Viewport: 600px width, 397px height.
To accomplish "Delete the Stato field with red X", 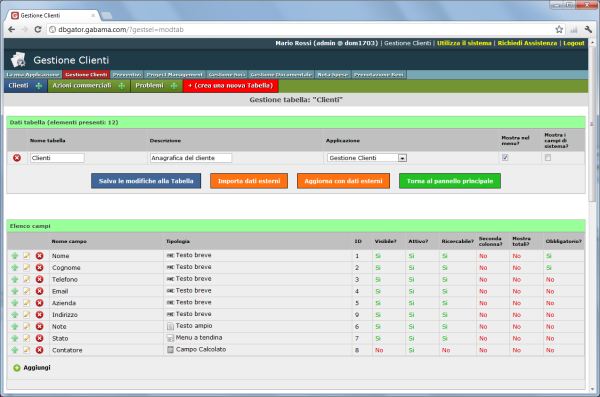I will click(x=39, y=338).
